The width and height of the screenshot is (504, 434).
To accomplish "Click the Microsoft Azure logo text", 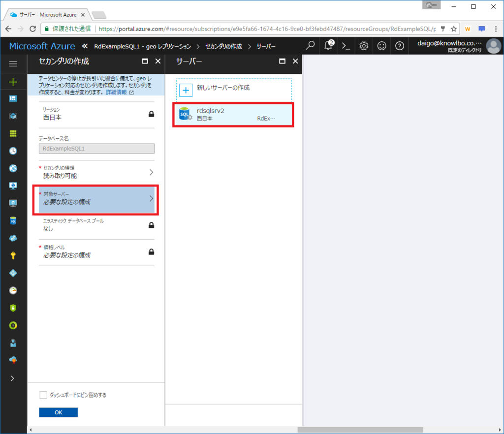I will click(42, 46).
